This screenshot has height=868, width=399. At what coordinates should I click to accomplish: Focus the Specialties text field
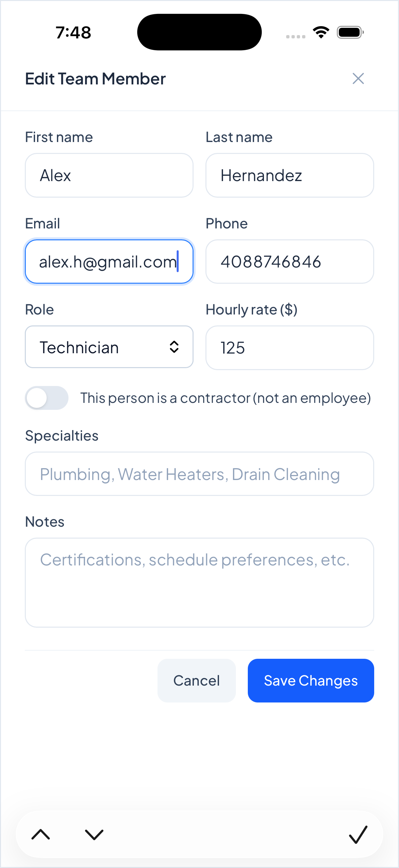click(x=199, y=474)
